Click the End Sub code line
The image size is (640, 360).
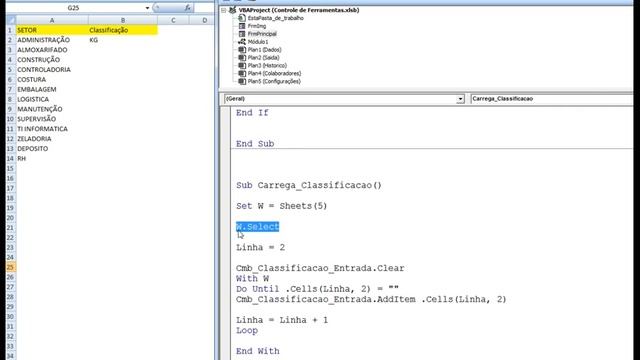pos(255,144)
